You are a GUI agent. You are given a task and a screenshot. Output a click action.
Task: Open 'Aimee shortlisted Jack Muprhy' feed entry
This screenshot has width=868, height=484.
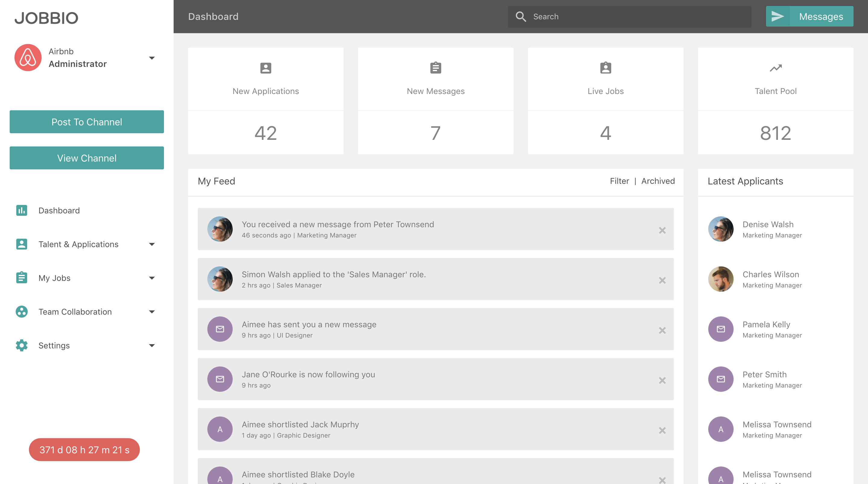(x=435, y=429)
